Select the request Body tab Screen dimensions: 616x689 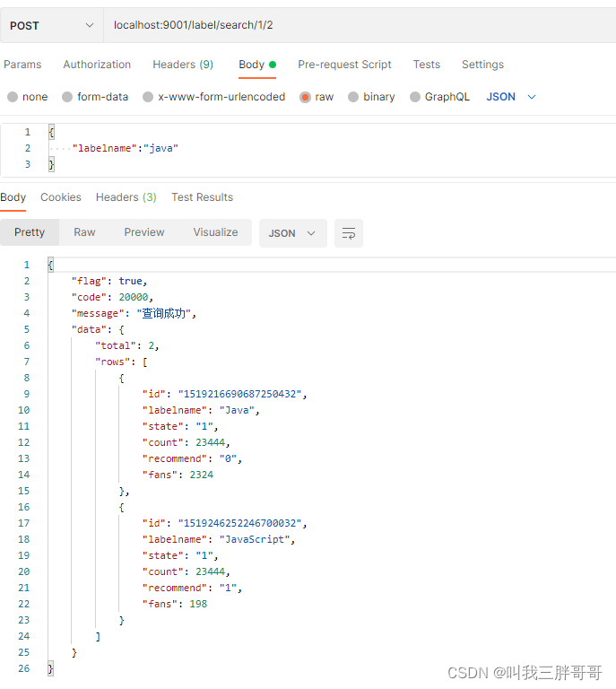pos(257,65)
